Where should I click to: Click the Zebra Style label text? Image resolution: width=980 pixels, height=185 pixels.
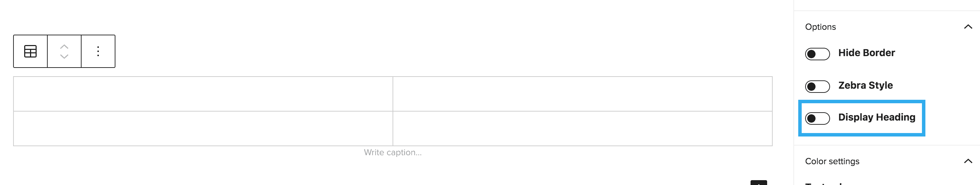(x=865, y=86)
